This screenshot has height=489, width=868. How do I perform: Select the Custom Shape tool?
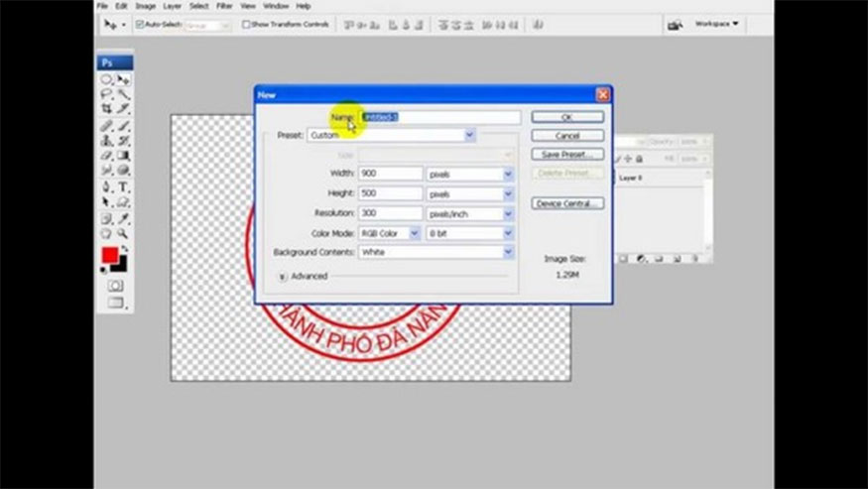point(123,202)
